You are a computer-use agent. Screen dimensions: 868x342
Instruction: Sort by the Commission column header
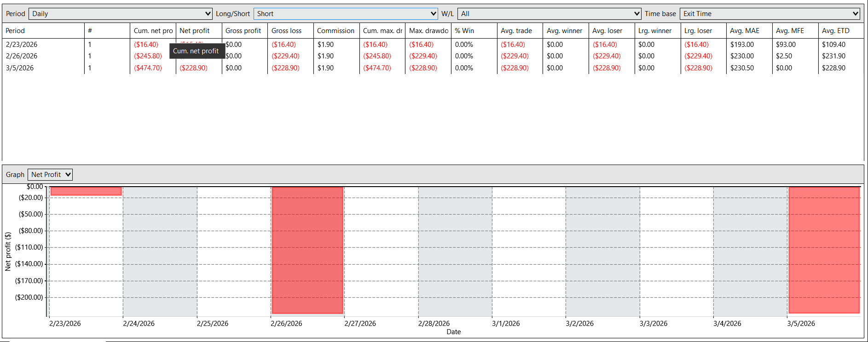tap(336, 31)
